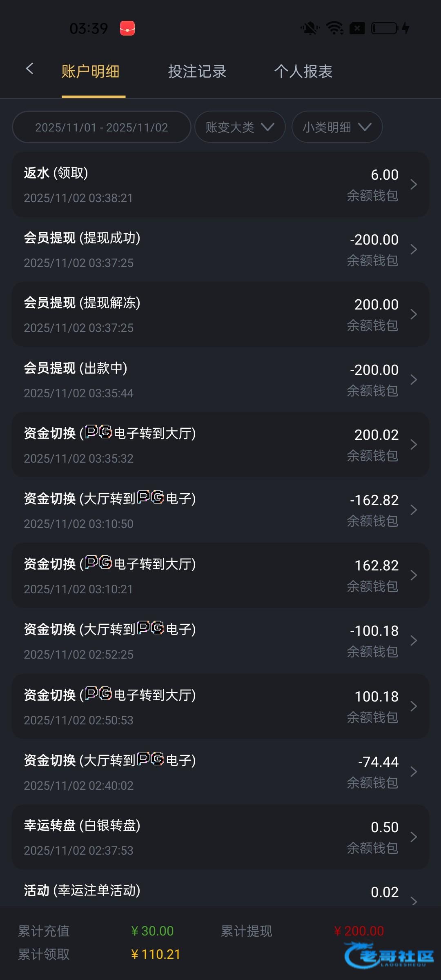This screenshot has width=441, height=980.
Task: Tap the 老哥社区 watermark logo
Action: click(389, 955)
